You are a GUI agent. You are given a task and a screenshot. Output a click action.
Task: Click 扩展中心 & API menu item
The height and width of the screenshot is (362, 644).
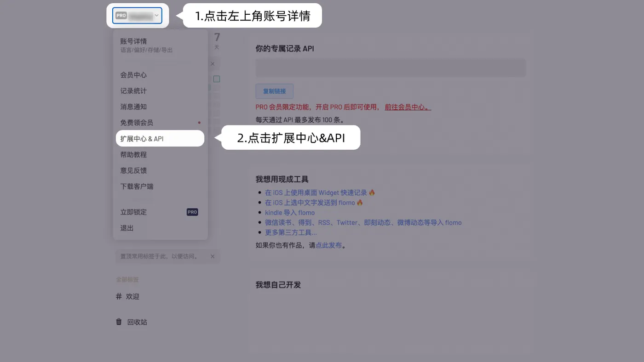pyautogui.click(x=160, y=139)
